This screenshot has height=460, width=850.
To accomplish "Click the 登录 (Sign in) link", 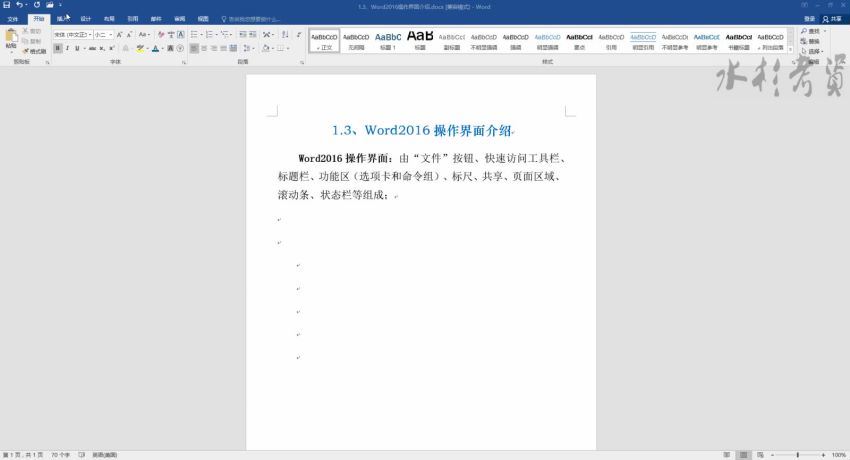I will 809,19.
